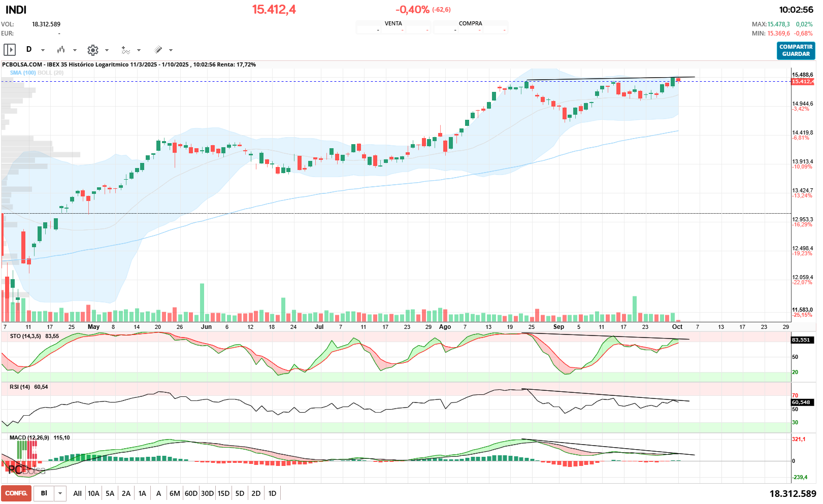Viewport: 823px width, 504px height.
Task: Open the indicators dropdown arrow
Action: 139,50
